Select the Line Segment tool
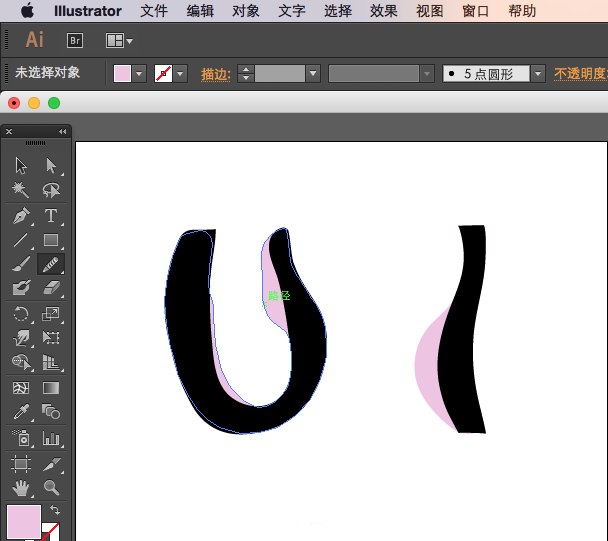 [x=21, y=240]
